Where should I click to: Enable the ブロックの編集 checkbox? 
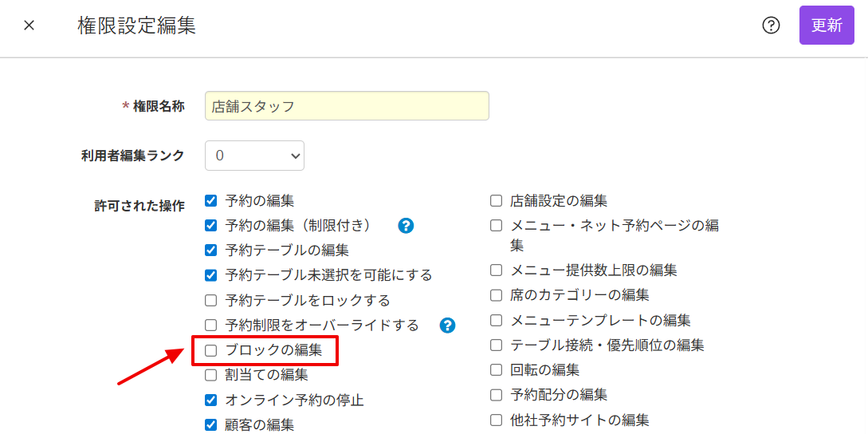tap(211, 350)
